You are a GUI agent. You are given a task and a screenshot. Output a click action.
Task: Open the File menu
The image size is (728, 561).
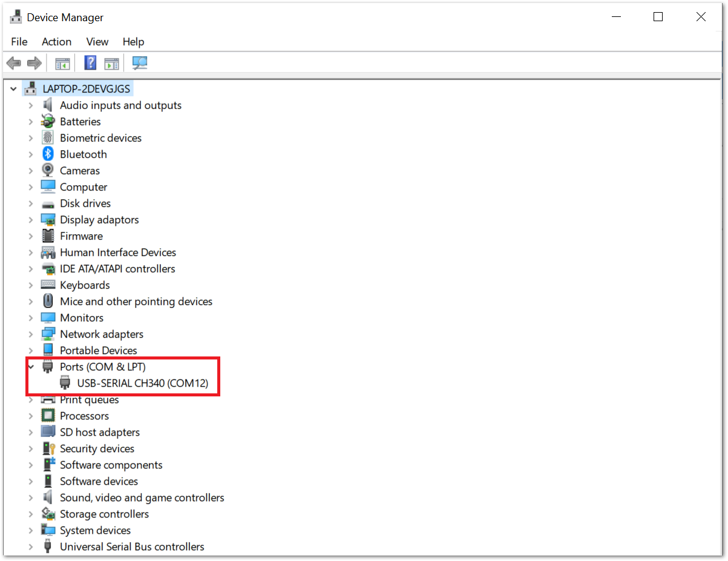(19, 42)
